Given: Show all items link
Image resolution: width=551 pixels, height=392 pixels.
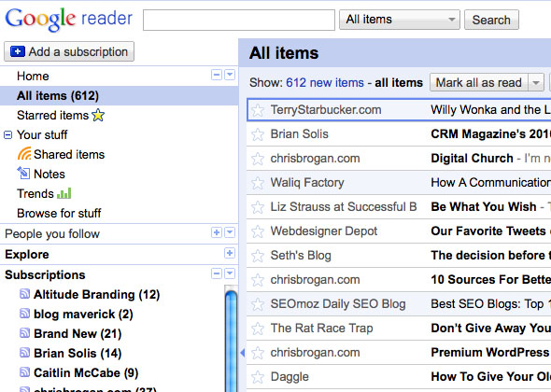Looking at the screenshot, I should pos(399,82).
